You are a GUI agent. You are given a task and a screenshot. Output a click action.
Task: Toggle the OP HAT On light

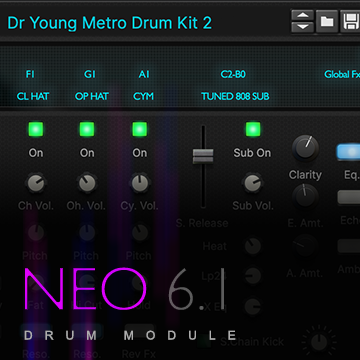[87, 129]
